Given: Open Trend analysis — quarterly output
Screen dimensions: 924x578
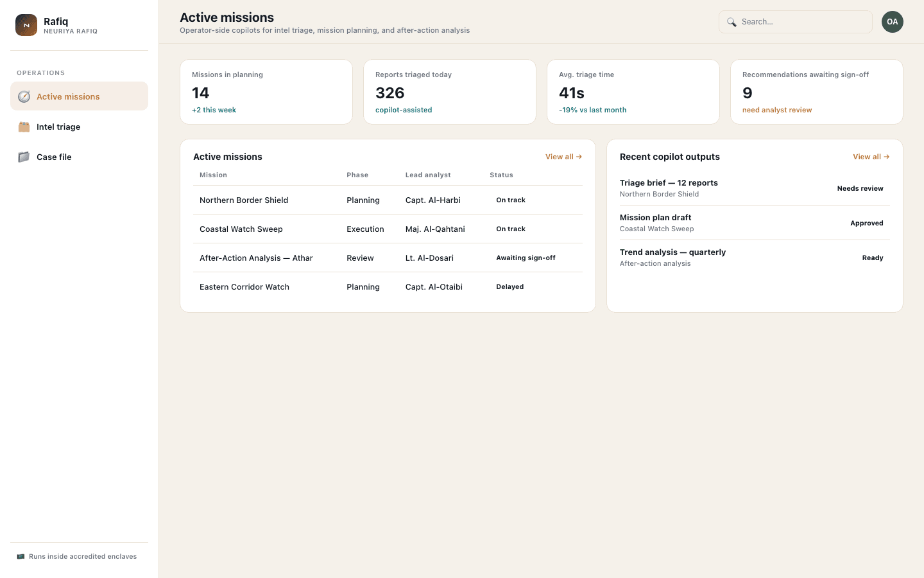Looking at the screenshot, I should pyautogui.click(x=755, y=258).
